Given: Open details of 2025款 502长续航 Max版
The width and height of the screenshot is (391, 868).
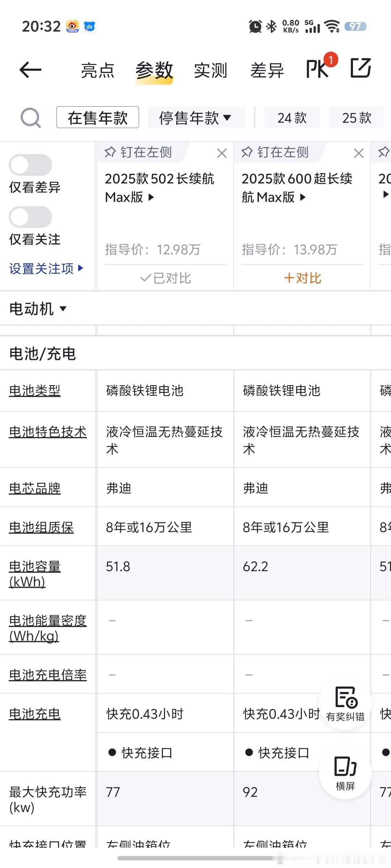Looking at the screenshot, I should pos(159,188).
